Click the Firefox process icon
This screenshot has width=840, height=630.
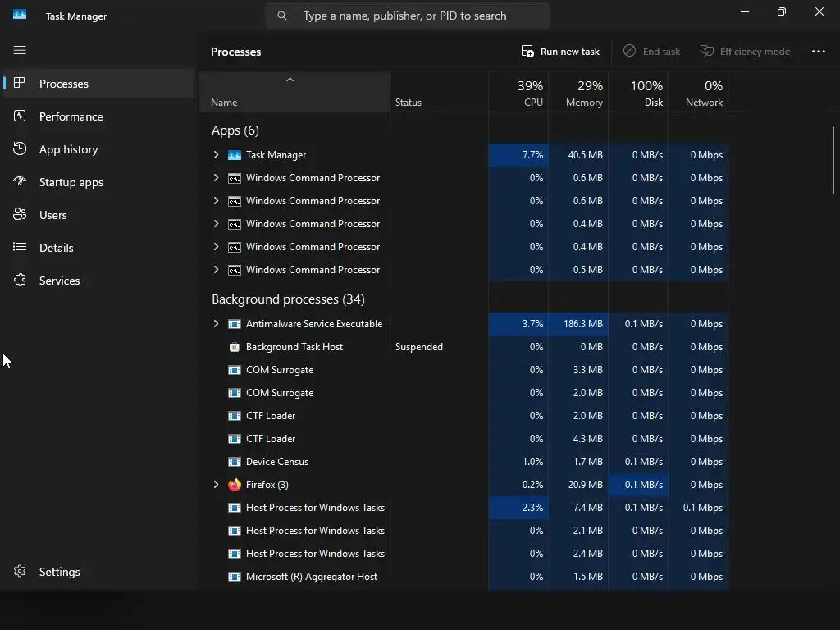(x=234, y=485)
